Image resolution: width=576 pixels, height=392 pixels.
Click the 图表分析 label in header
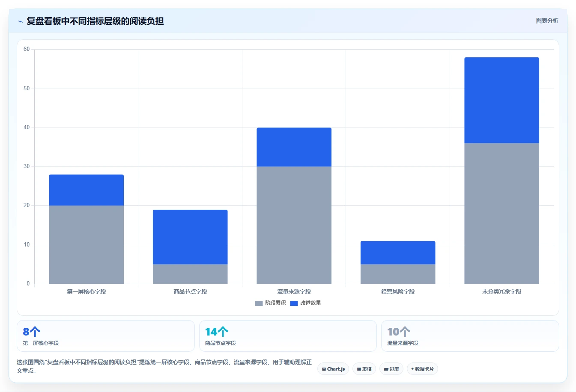547,21
